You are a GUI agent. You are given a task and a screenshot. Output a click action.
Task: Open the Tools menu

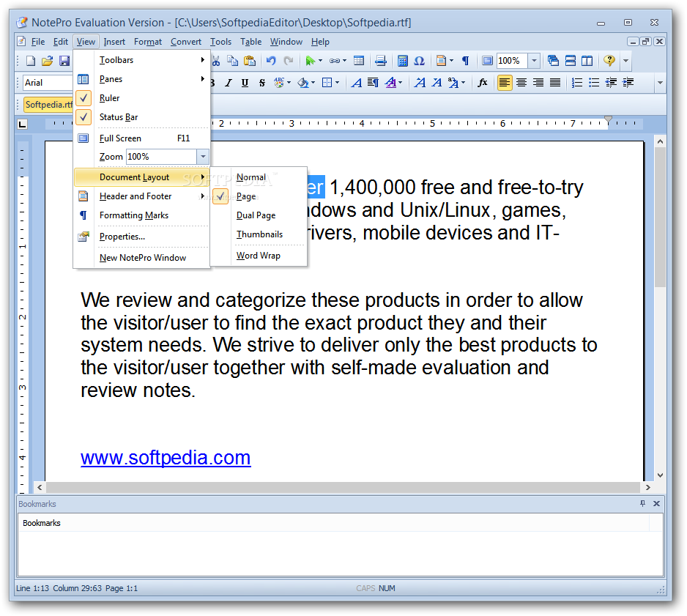coord(220,42)
